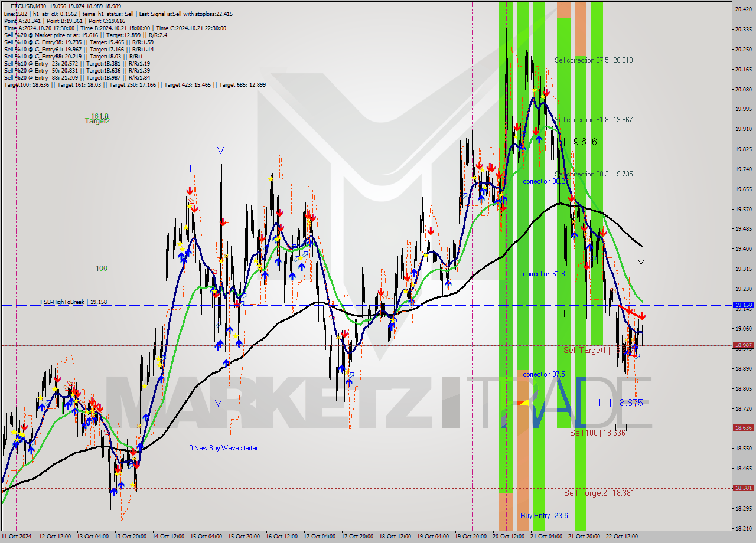Viewport: 756px width, 543px height.
Task: Click the 'Buy Entry -23.6' label
Action: 544,516
